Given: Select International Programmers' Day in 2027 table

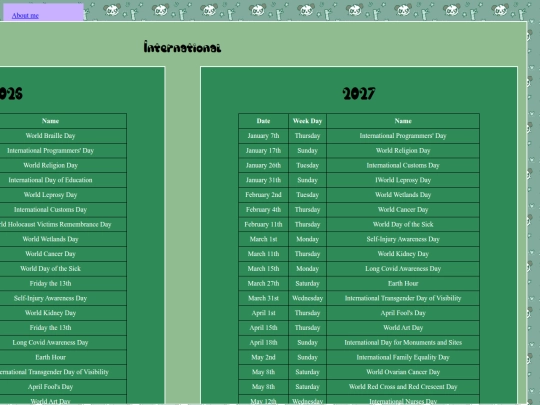Looking at the screenshot, I should point(403,136).
